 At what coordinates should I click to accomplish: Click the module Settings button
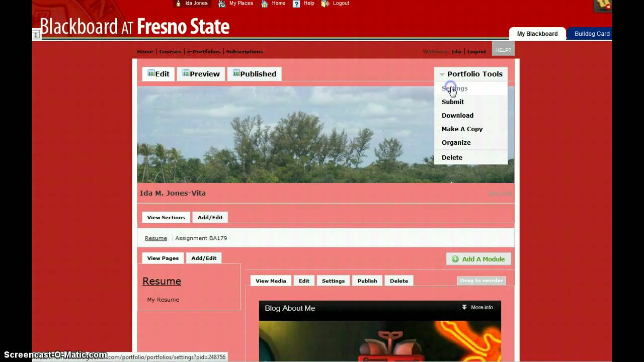click(333, 281)
